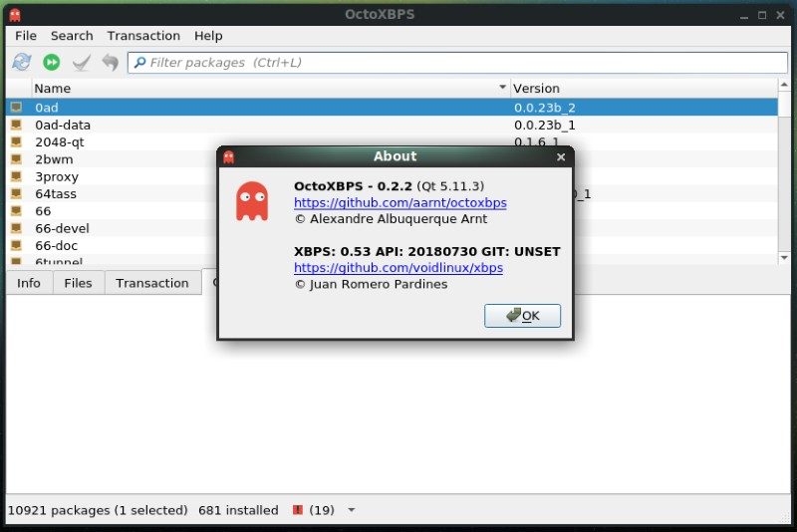Click the package icon beside 3proxy
Image resolution: width=797 pixels, height=532 pixels.
pos(16,176)
